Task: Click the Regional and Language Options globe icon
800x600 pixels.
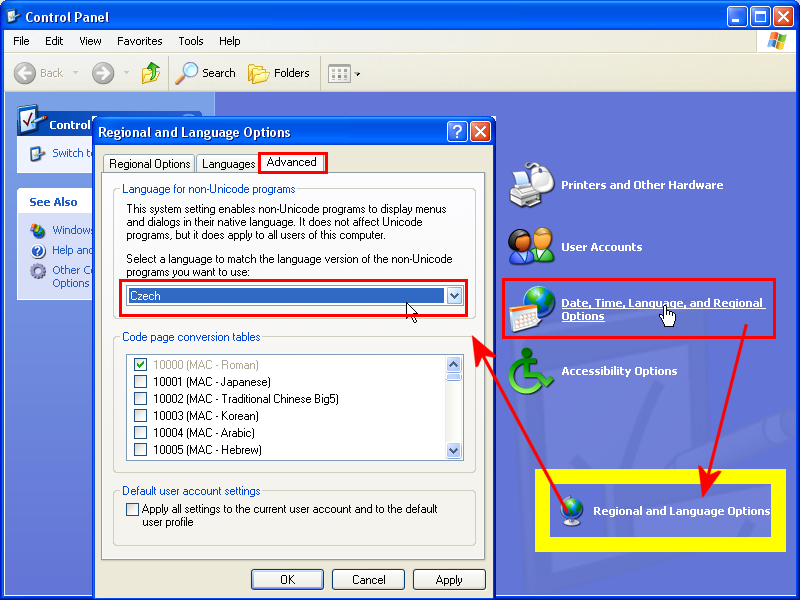Action: coord(571,511)
